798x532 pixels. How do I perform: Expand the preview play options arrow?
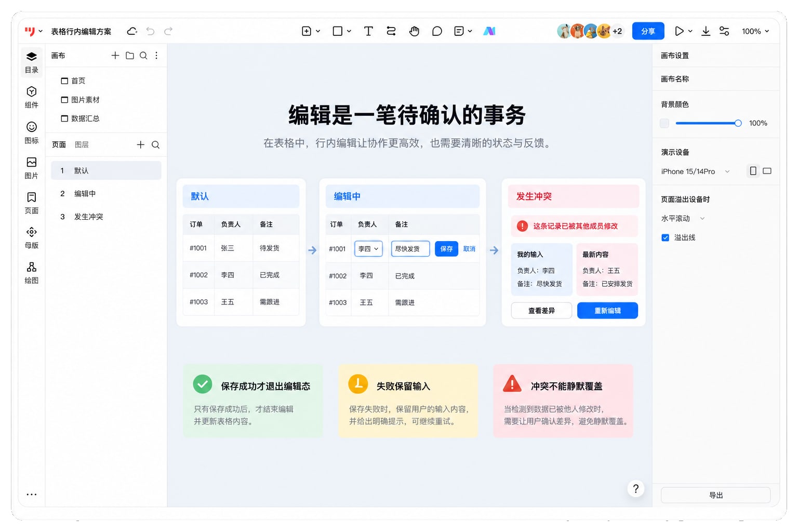690,31
